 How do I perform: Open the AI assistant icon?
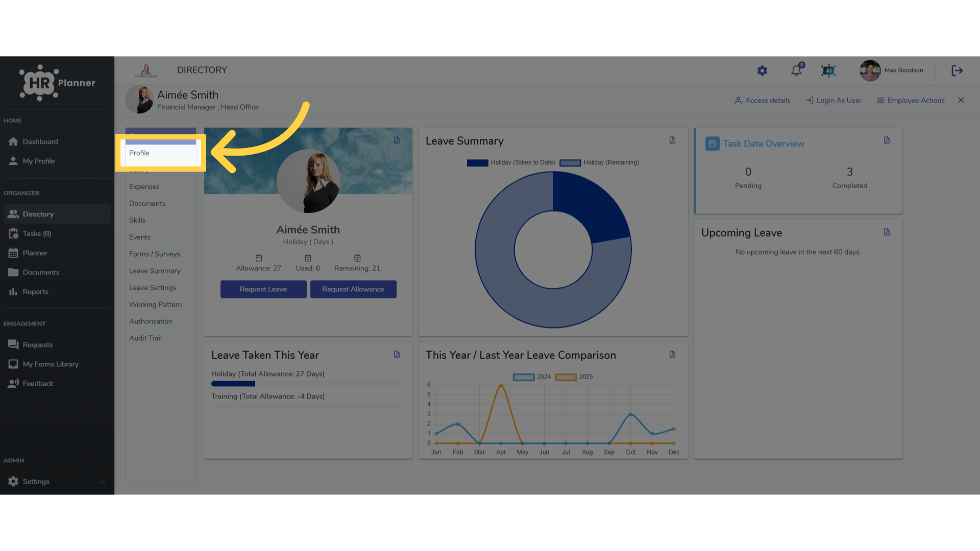coord(828,70)
